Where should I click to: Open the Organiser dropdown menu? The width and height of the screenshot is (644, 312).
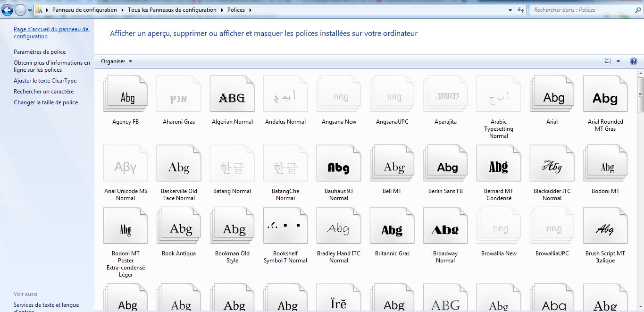[117, 61]
